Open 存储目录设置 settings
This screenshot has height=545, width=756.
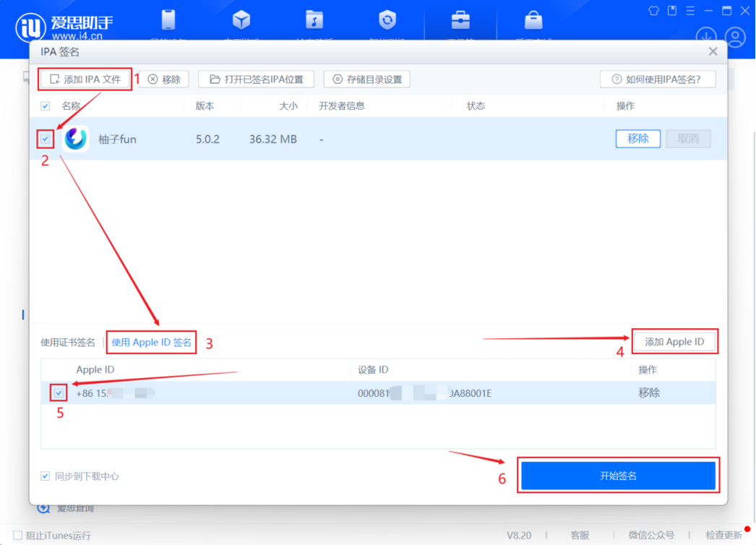click(x=367, y=79)
